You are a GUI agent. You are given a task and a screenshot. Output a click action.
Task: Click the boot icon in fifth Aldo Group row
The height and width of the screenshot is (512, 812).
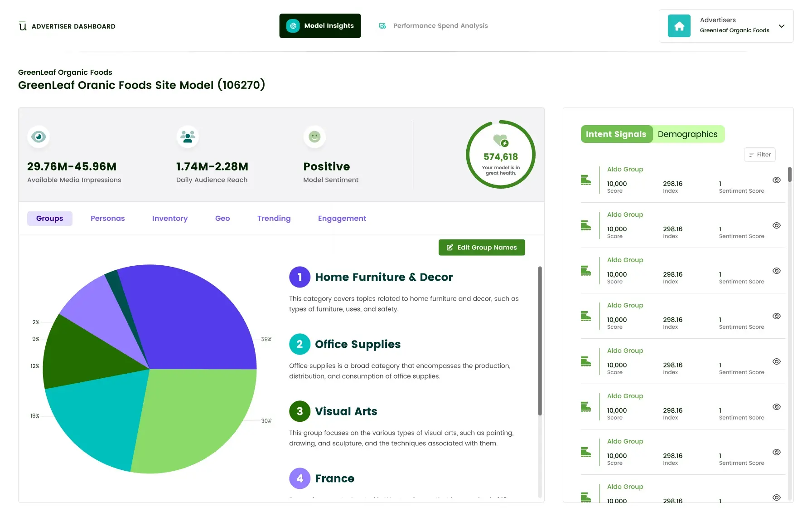[586, 361]
